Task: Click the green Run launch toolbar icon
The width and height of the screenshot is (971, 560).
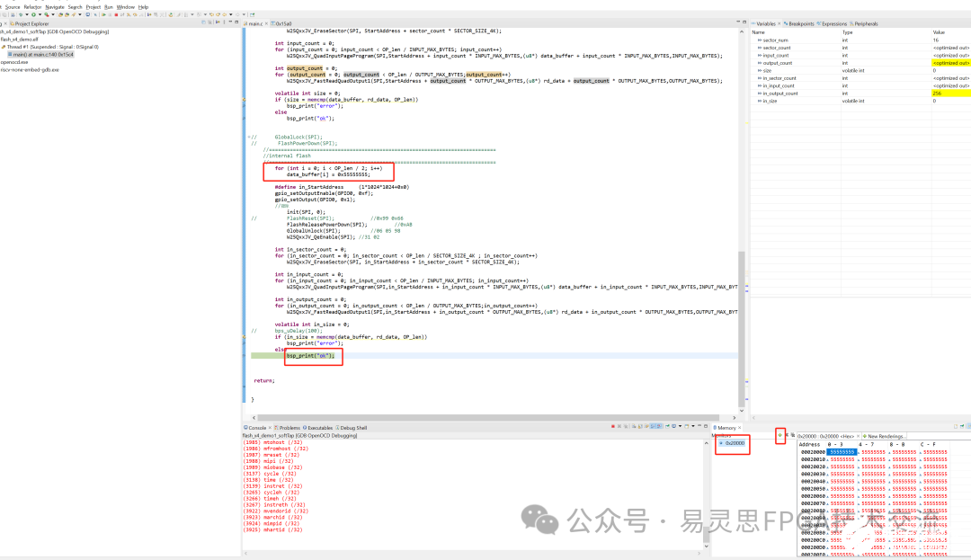Action: [33, 15]
